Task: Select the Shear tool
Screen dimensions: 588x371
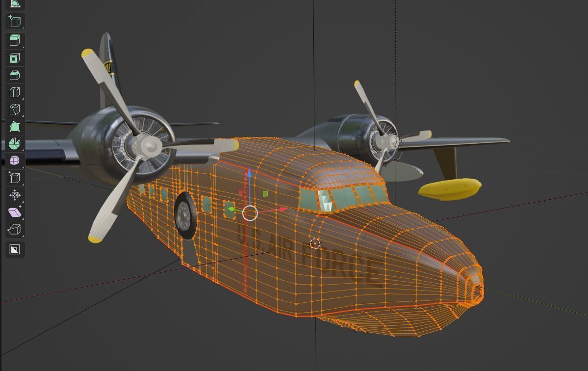Action: coord(15,212)
